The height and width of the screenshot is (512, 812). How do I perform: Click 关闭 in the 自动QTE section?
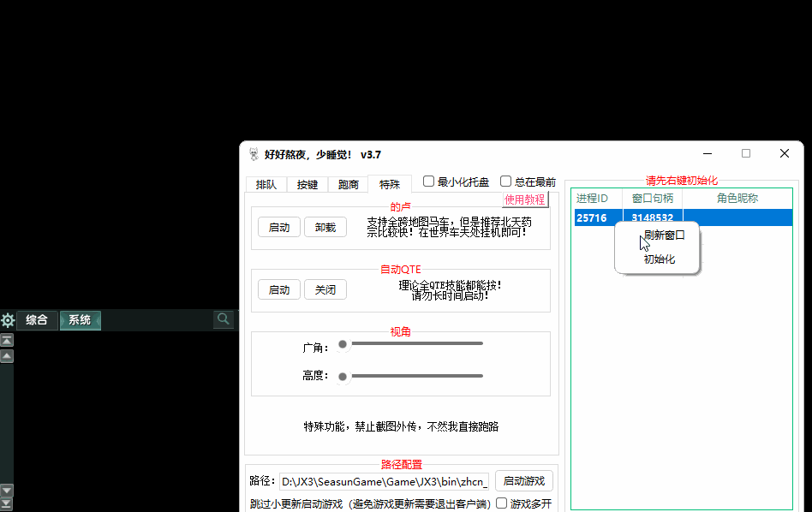325,289
